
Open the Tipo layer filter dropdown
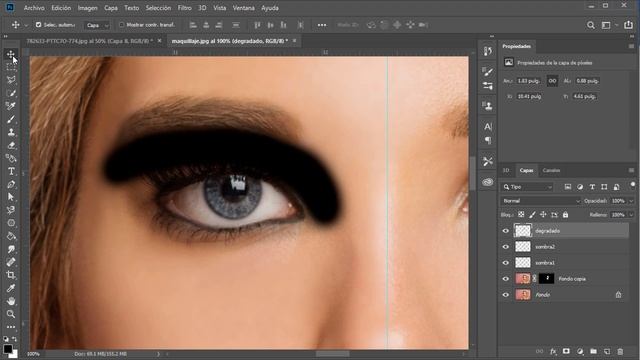(527, 187)
